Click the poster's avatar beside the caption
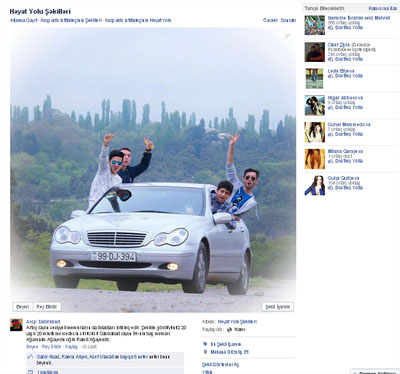The width and height of the screenshot is (400, 374). pyautogui.click(x=16, y=325)
